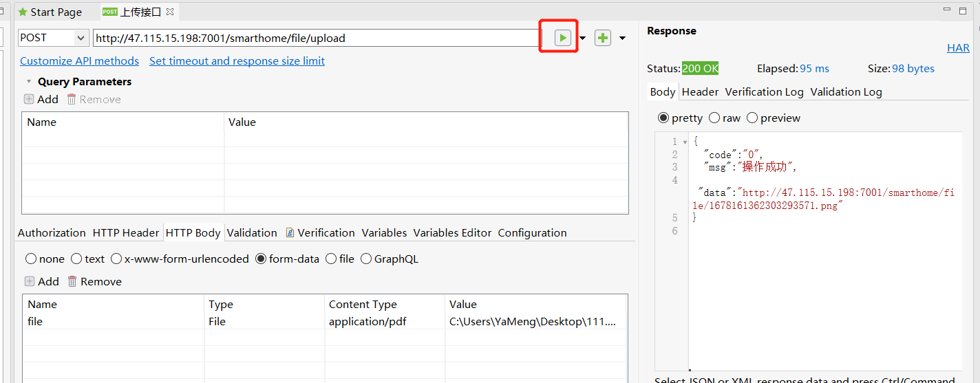The height and width of the screenshot is (383, 980).
Task: Click the Start Page star icon tab
Action: pyautogui.click(x=23, y=12)
